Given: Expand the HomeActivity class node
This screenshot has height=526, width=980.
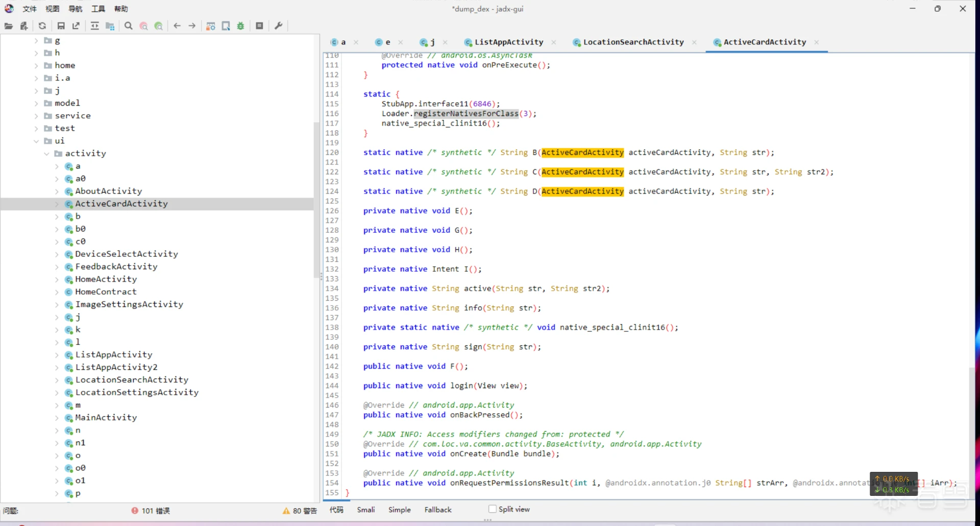Looking at the screenshot, I should pos(57,279).
